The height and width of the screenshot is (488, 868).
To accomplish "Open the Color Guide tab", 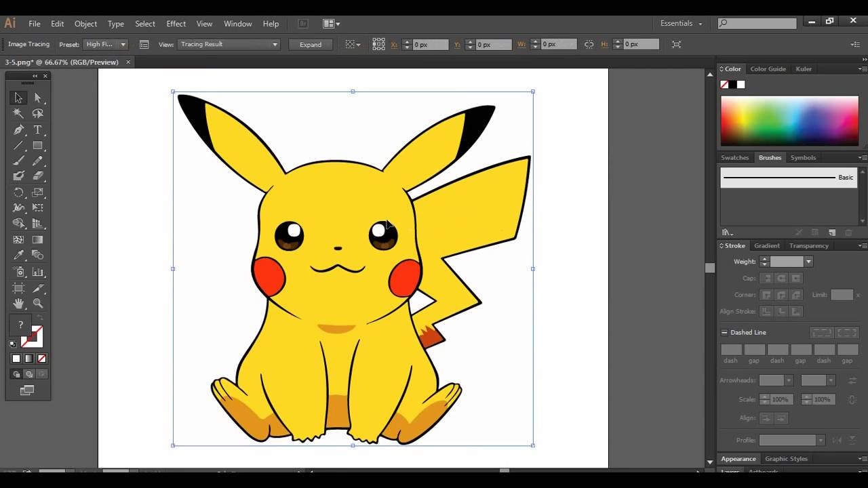I will tap(768, 69).
